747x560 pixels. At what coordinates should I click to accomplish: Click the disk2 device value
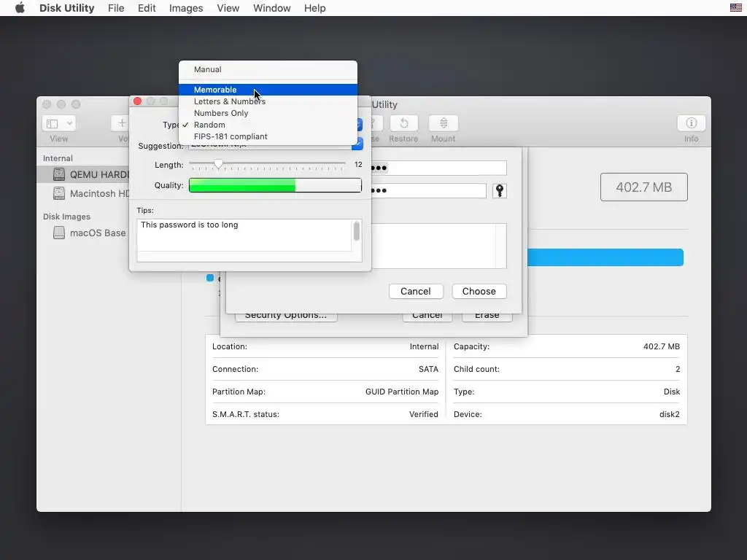point(670,414)
